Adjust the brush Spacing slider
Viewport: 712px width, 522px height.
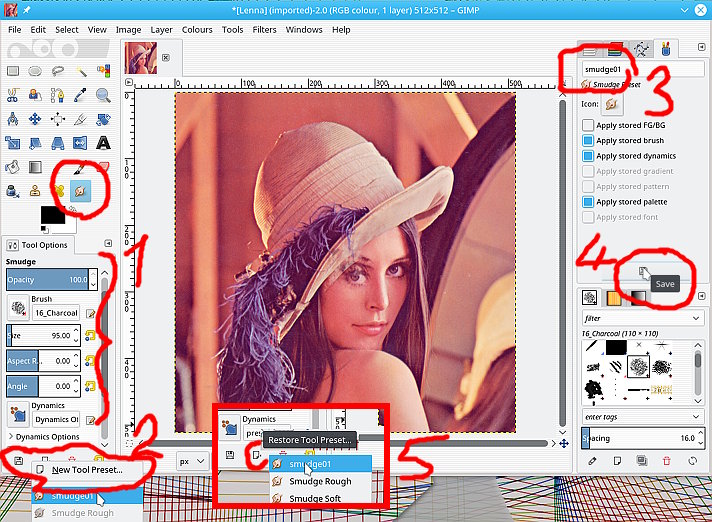639,438
